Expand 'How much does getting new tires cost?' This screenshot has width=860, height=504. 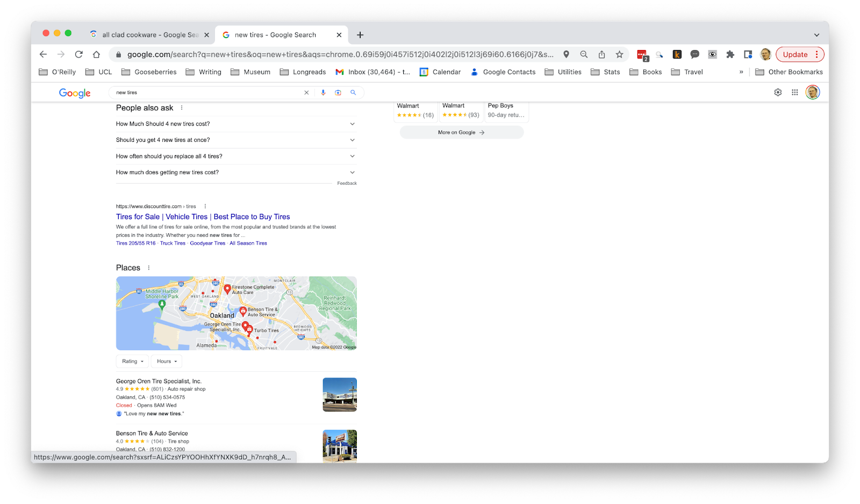pos(236,172)
